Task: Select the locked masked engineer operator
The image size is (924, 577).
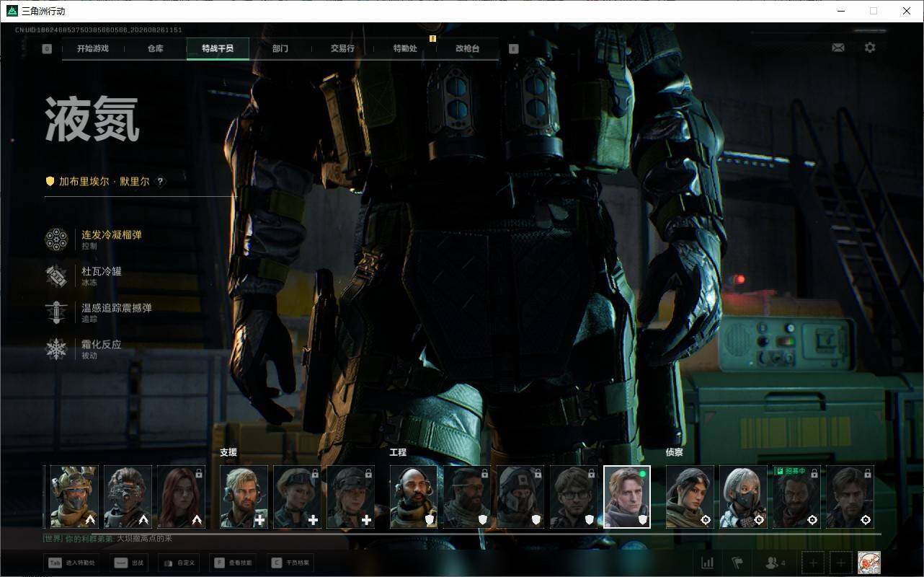Action: (x=520, y=497)
